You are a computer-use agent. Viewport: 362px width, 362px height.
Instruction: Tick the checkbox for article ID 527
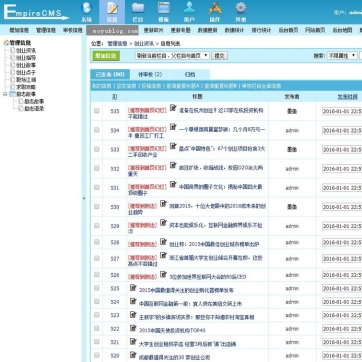[97, 258]
